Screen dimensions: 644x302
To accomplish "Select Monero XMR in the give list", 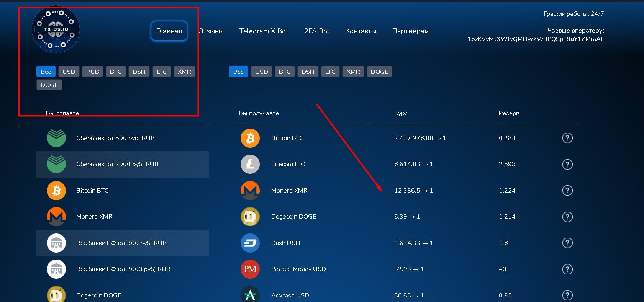I will coord(123,217).
